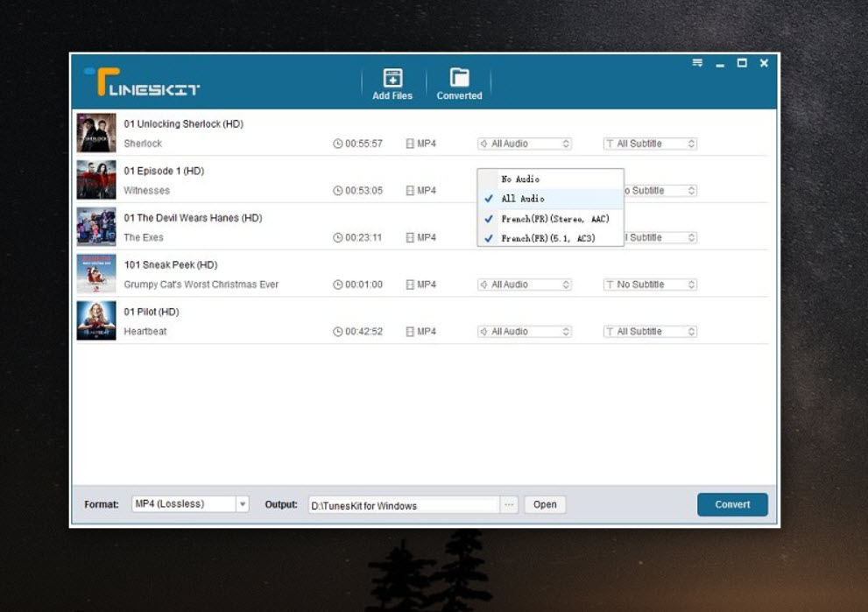Minimize the TunesKit window
The width and height of the screenshot is (868, 612).
coord(720,64)
